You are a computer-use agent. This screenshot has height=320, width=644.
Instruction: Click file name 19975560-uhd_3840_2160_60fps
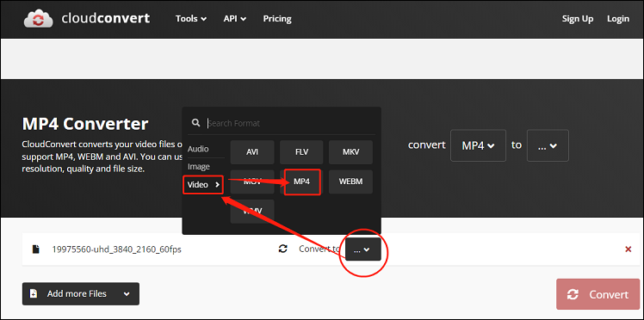pos(116,249)
